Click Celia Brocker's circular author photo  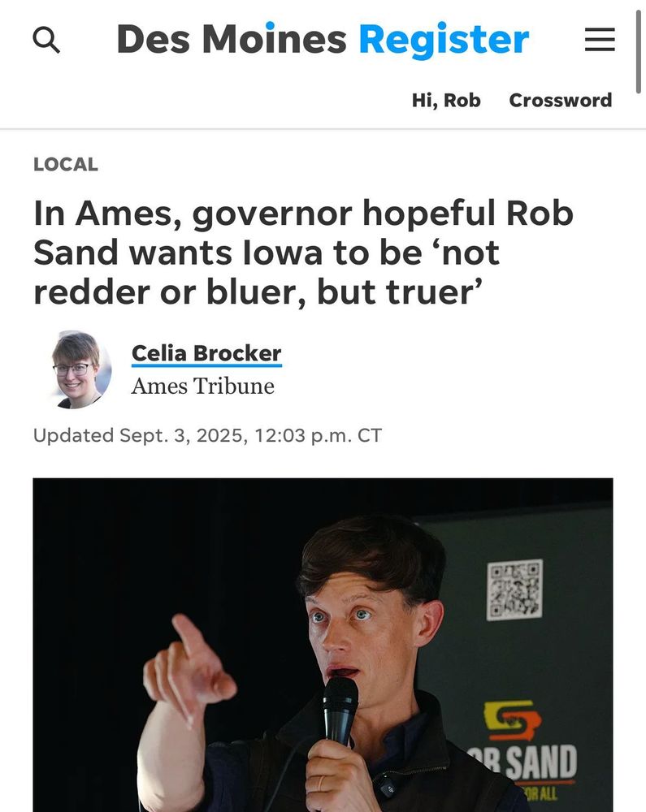coord(80,369)
